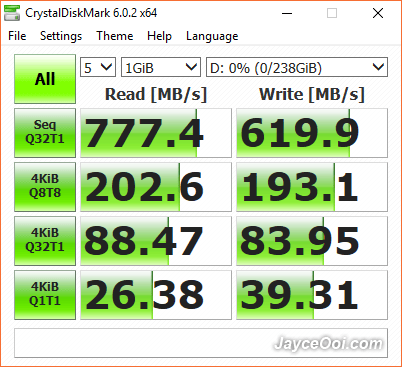Open the Theme menu

tap(115, 36)
